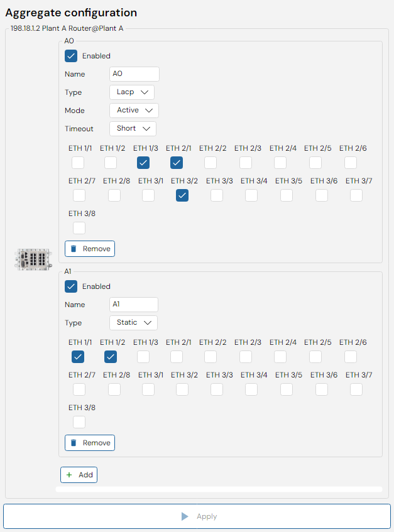This screenshot has width=394, height=532.
Task: Open the A0 Type dropdown showing Lacp
Action: pyautogui.click(x=132, y=92)
